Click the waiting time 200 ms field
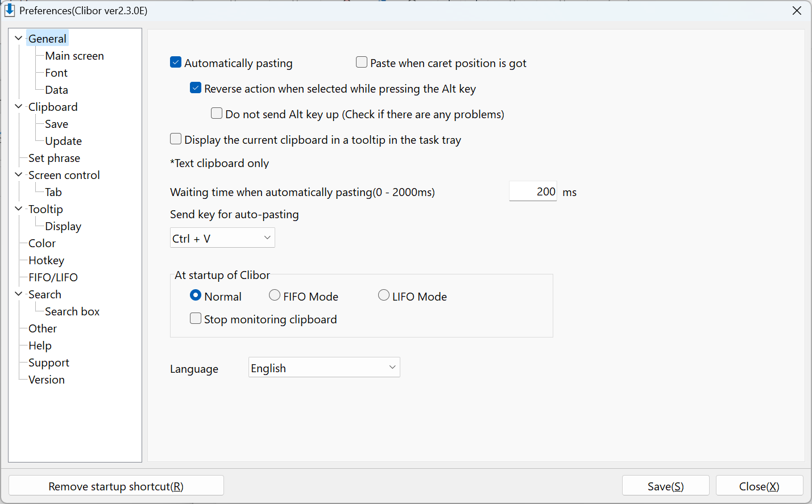This screenshot has width=812, height=504. tap(533, 191)
